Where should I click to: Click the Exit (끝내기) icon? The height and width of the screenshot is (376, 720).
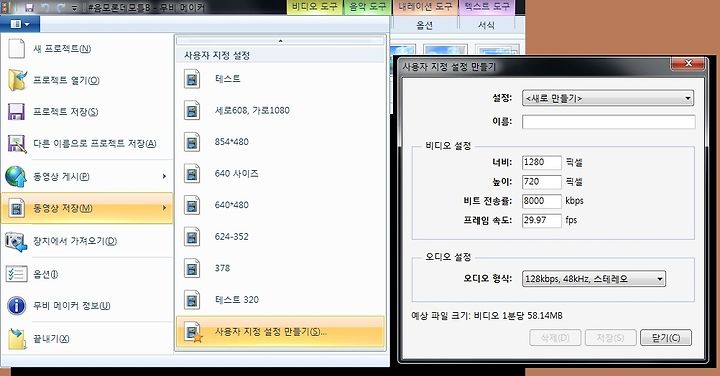pyautogui.click(x=17, y=339)
